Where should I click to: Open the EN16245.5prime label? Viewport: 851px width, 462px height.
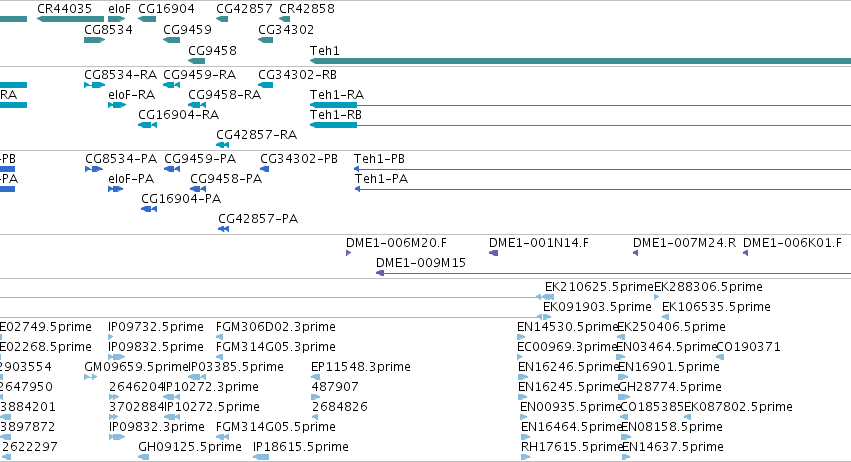568,387
